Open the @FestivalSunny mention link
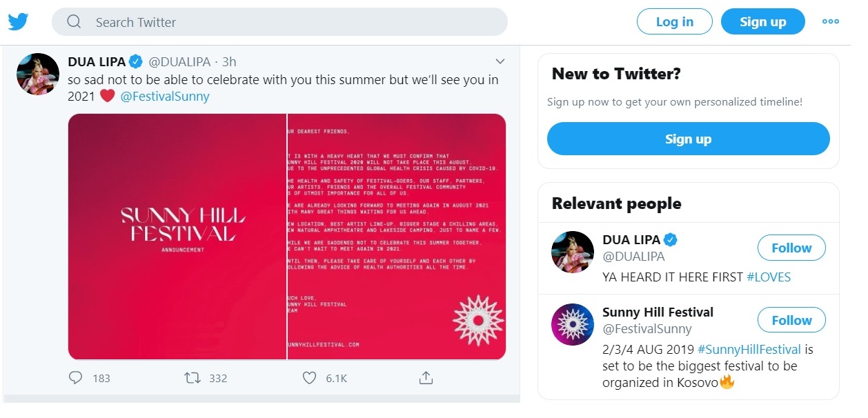Viewport: 868px width, 418px height. pyautogui.click(x=165, y=97)
